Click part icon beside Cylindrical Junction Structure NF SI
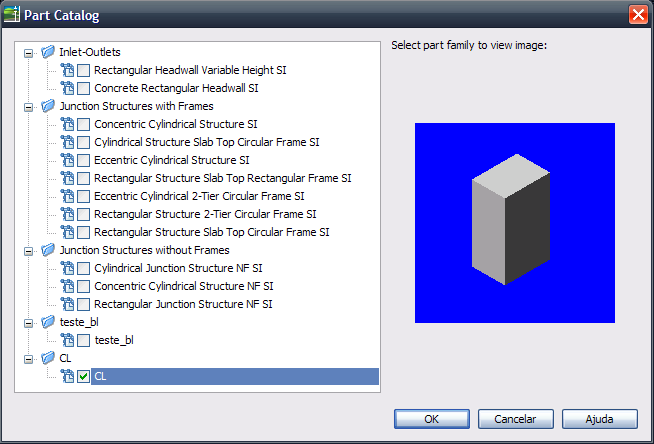654x444 pixels. (x=67, y=268)
